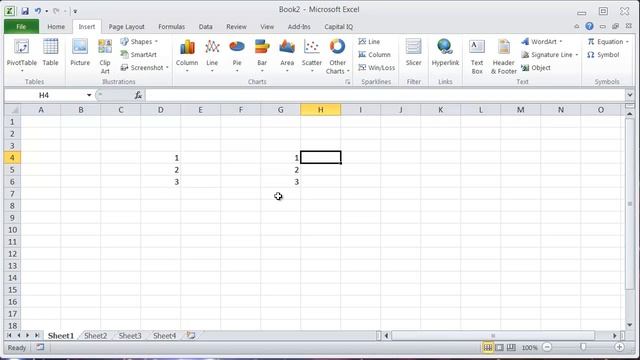The height and width of the screenshot is (360, 640).
Task: Add a Line sparkline
Action: pos(369,42)
